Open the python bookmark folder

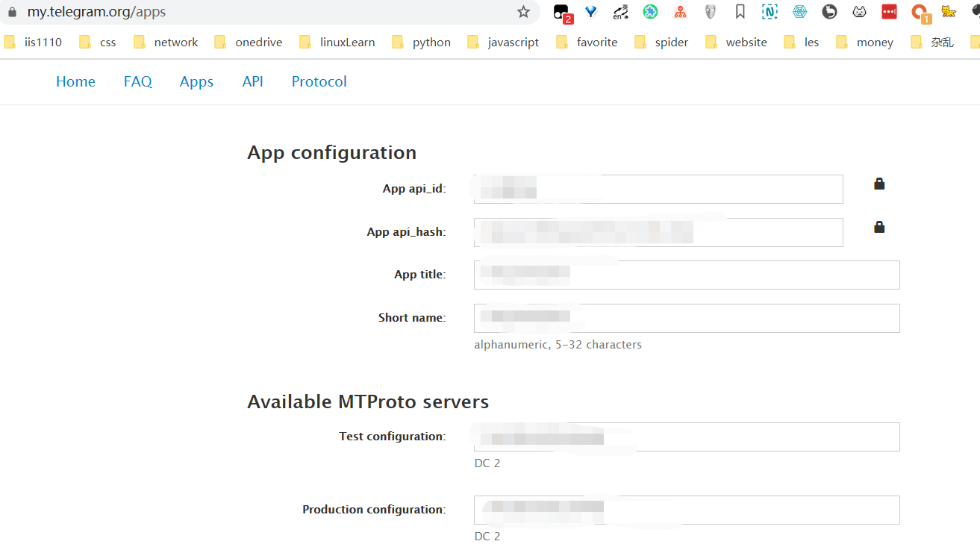coord(422,43)
